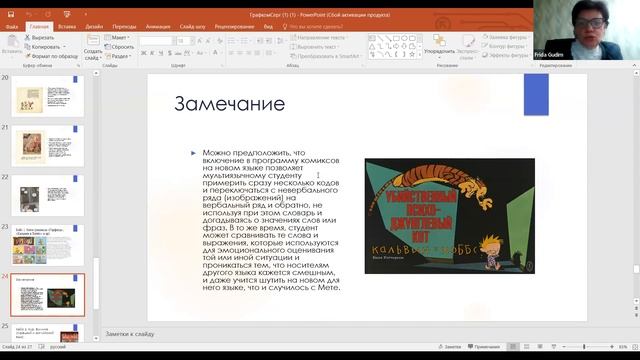Save the presentation via floppy disk icon

11,14
